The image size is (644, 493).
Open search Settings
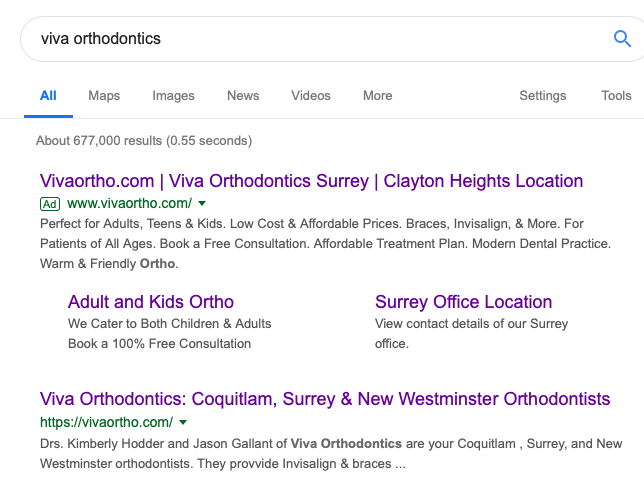click(543, 96)
